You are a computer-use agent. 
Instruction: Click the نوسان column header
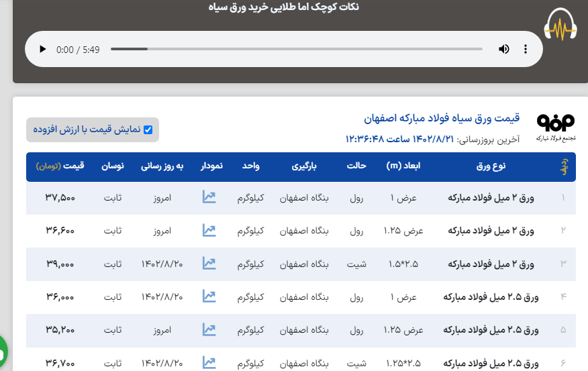[x=112, y=166]
